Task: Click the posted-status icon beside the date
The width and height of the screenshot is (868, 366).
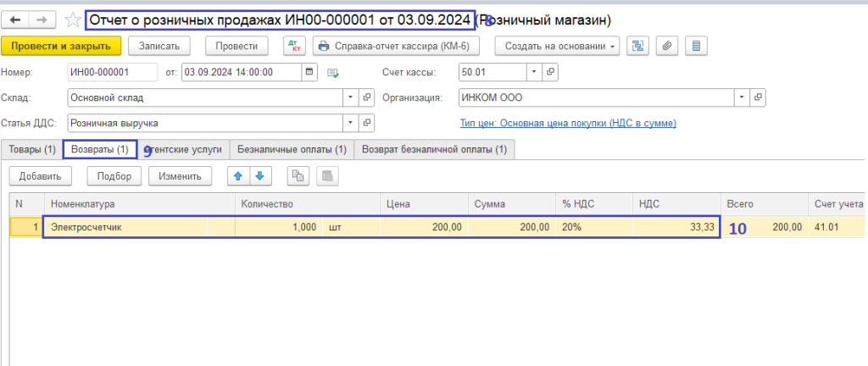Action: [x=332, y=72]
